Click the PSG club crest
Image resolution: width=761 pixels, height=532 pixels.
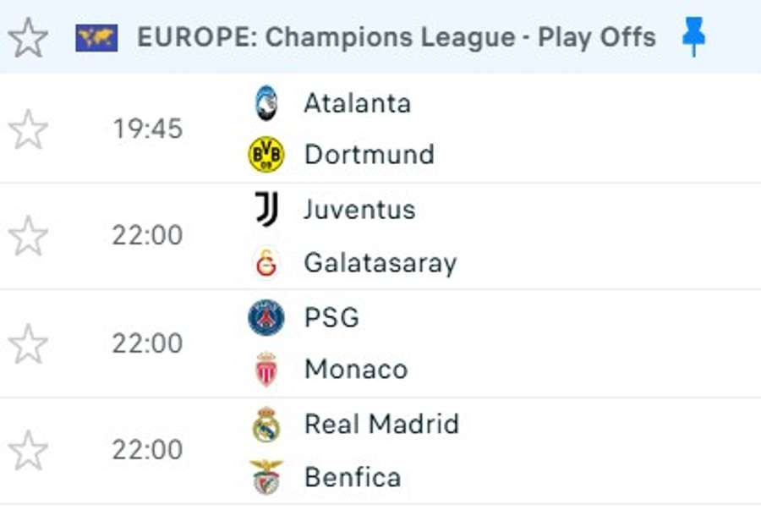point(266,318)
